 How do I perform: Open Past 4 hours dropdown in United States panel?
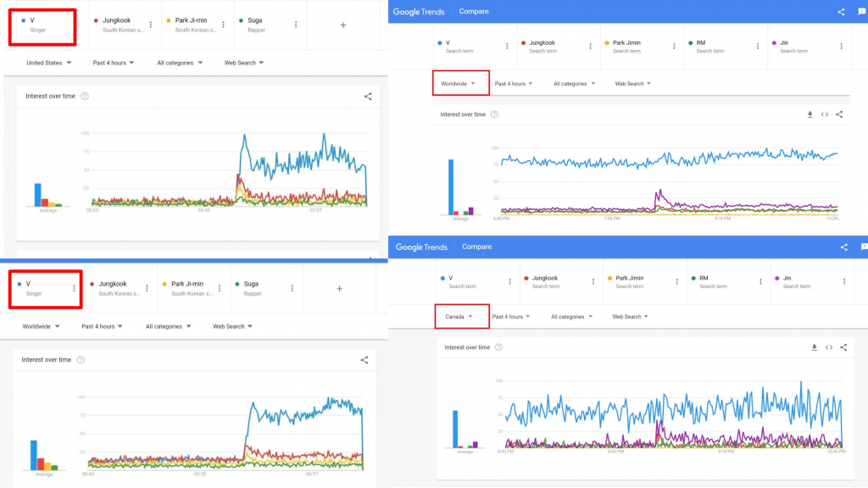pos(114,63)
